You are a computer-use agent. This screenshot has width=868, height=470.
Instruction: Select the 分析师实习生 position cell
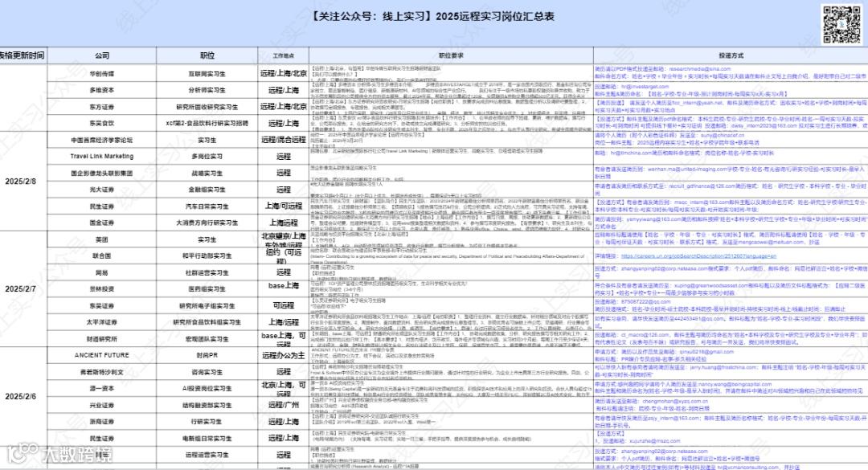point(207,90)
